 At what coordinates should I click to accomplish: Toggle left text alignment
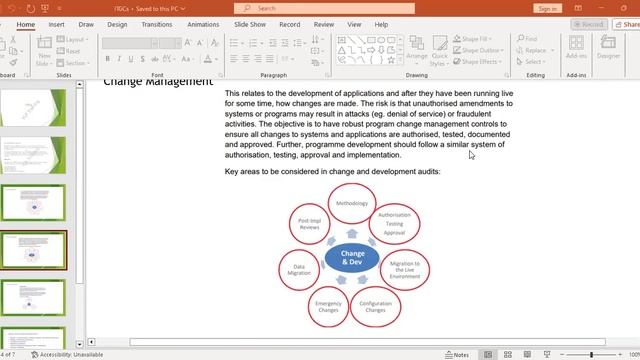[233, 59]
